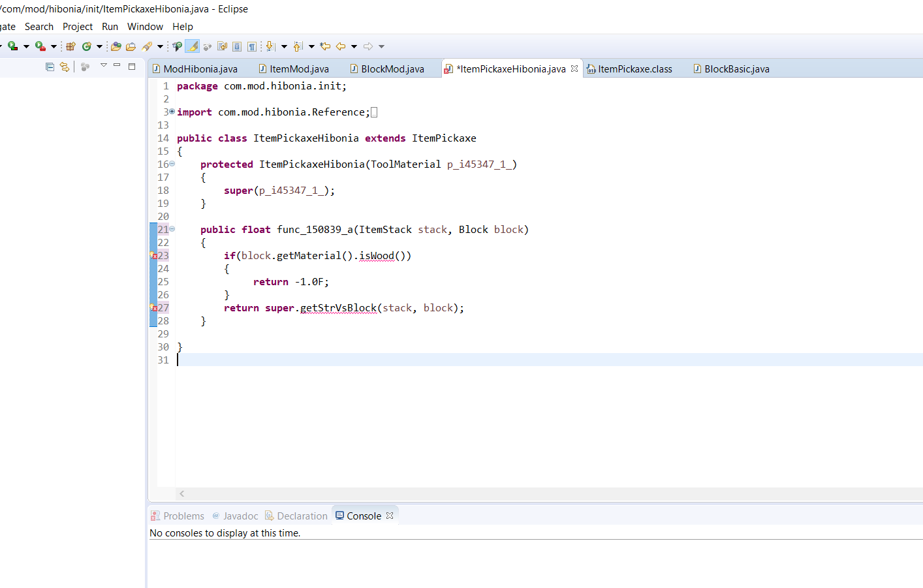This screenshot has width=923, height=588.
Task: Minimize the Package Explorer panel
Action: pyautogui.click(x=117, y=65)
